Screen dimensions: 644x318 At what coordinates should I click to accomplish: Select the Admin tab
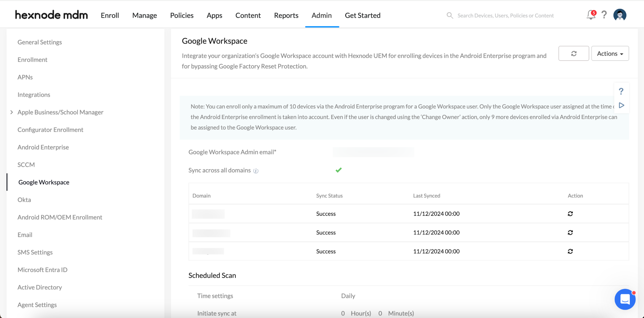321,15
